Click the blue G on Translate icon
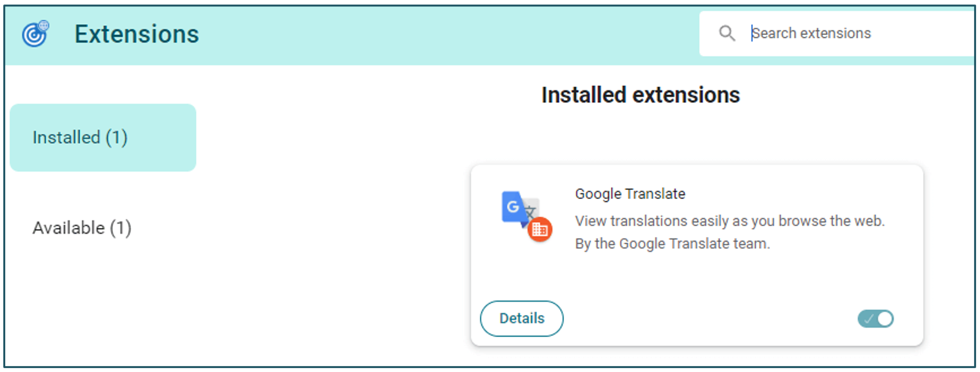The image size is (980, 372). tap(513, 207)
